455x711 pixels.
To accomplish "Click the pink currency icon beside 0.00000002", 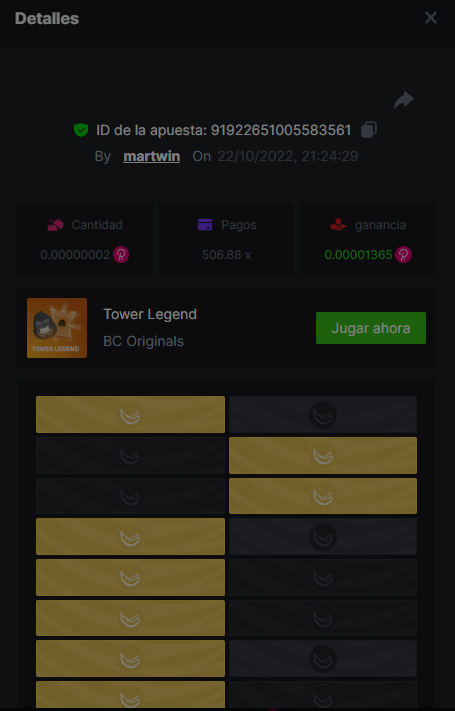I will coord(121,254).
